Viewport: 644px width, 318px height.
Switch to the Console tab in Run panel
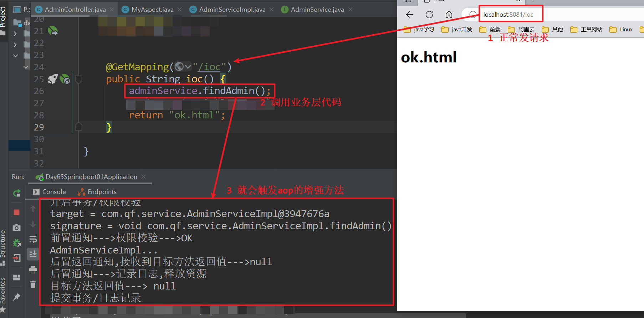point(50,192)
